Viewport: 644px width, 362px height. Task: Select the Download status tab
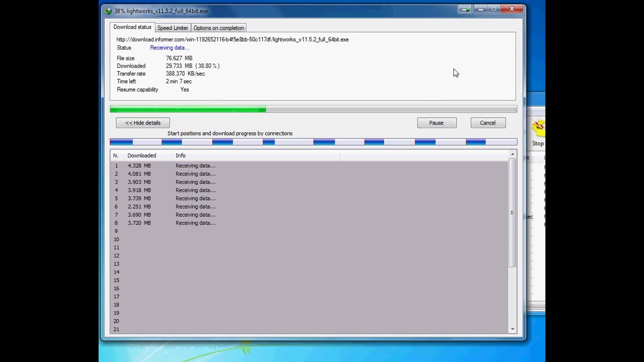pyautogui.click(x=132, y=27)
